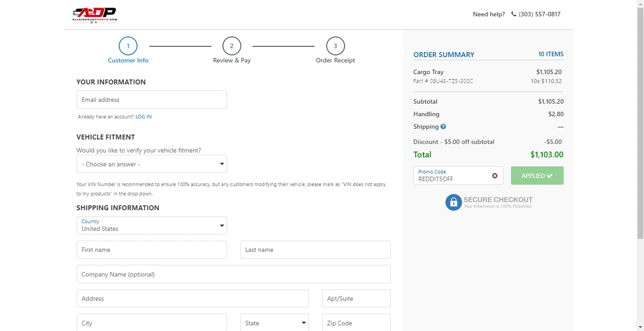Click the step 2 Review & Pay circle
This screenshot has width=644, height=331.
[x=232, y=46]
